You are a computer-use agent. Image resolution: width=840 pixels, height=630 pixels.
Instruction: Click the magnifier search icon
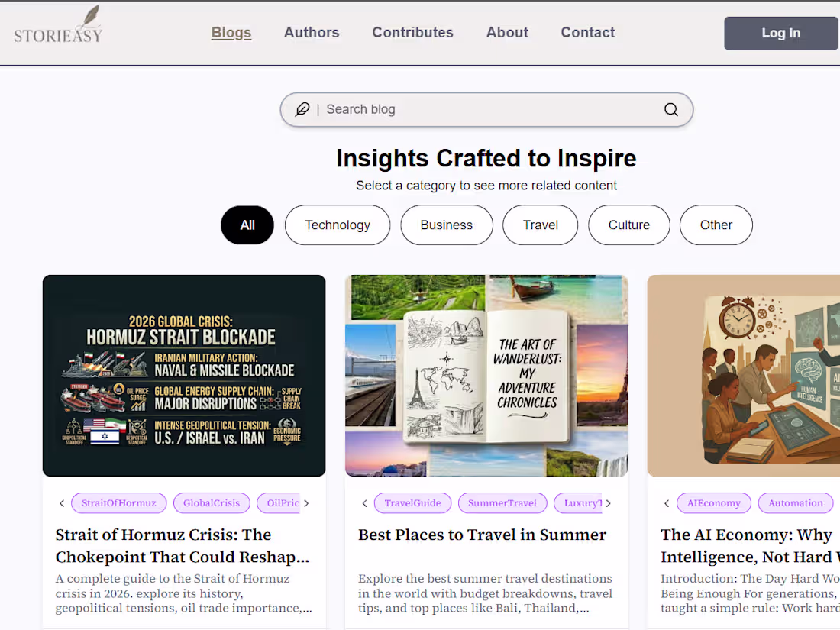670,109
